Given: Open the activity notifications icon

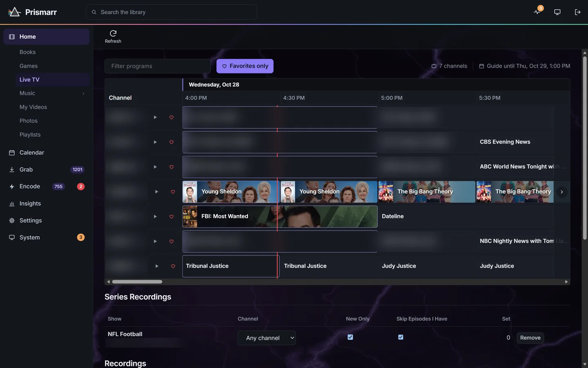Looking at the screenshot, I should (537, 12).
